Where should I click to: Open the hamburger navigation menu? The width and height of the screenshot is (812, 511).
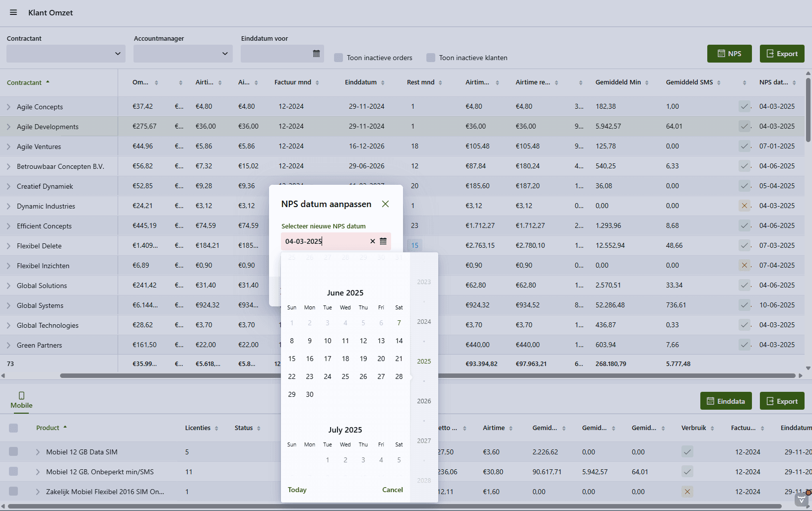(x=13, y=12)
